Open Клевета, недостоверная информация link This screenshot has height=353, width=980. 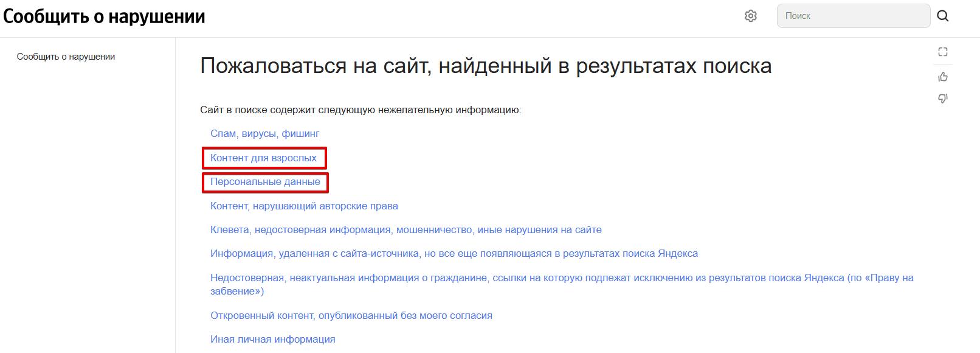pyautogui.click(x=406, y=230)
